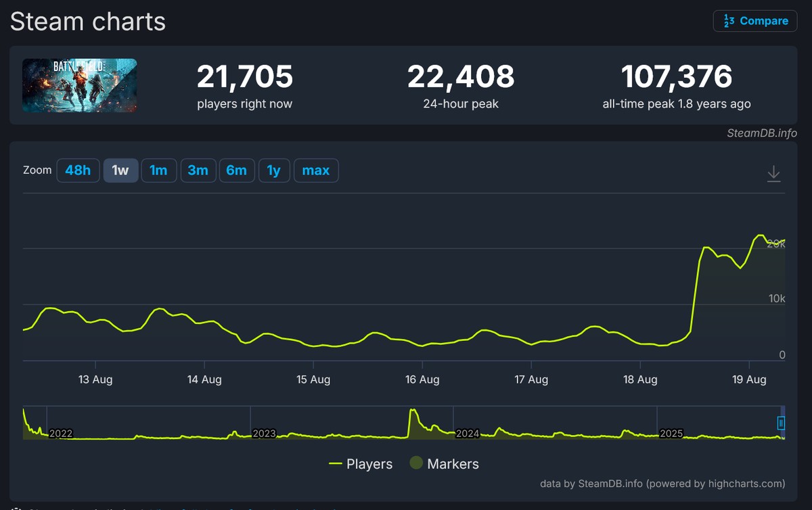812x510 pixels.
Task: Select the 1w zoom range
Action: tap(120, 170)
